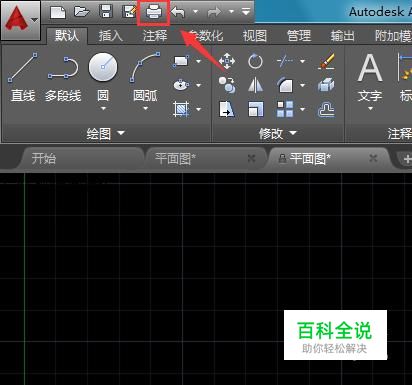Select the Offset tool
The image size is (412, 385).
coord(326,109)
